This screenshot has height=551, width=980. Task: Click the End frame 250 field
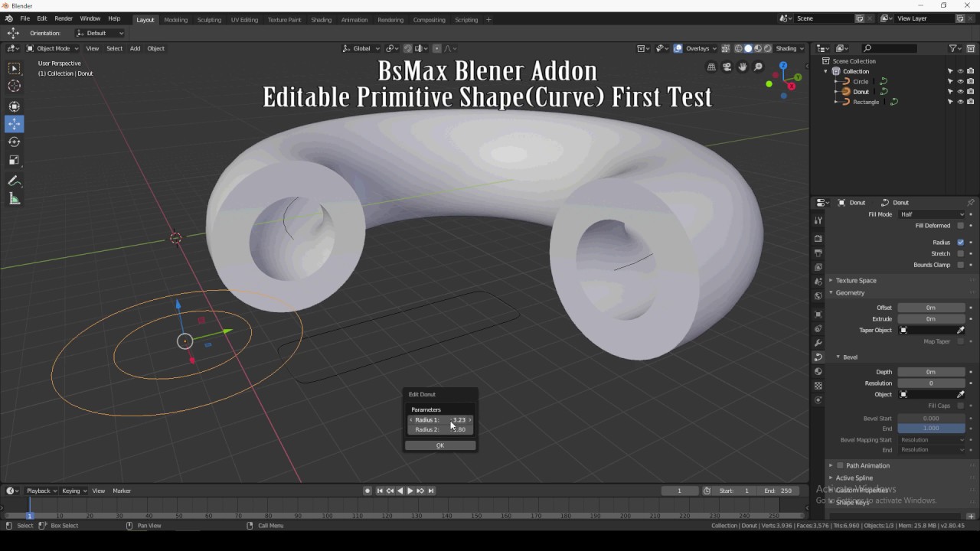(779, 491)
